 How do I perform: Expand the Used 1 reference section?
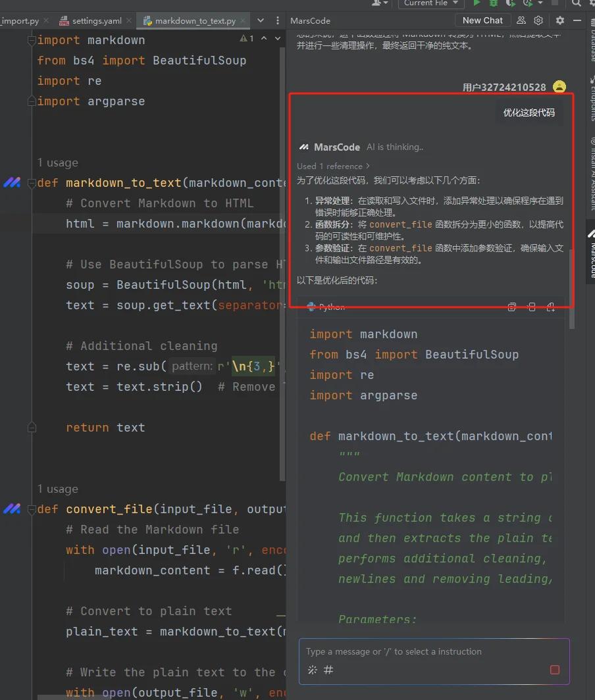333,166
